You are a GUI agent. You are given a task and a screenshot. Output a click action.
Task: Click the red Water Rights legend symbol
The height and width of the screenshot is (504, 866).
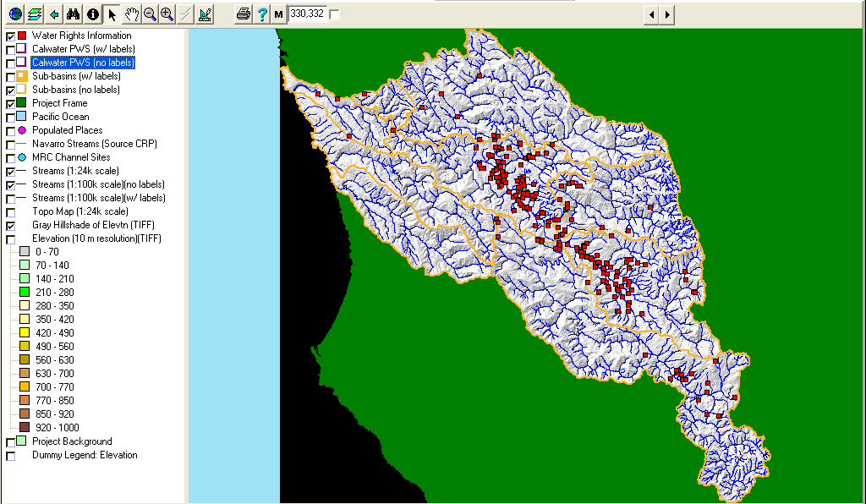pos(21,36)
